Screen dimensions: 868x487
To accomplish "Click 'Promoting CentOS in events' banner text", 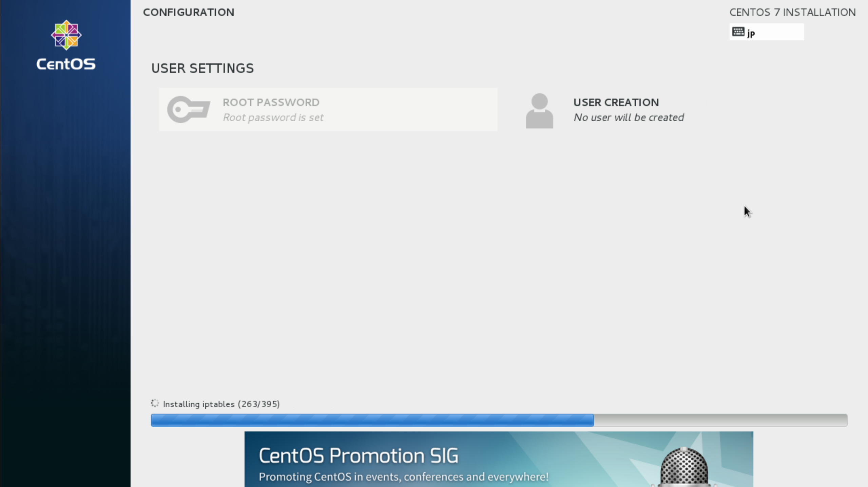I will click(403, 477).
